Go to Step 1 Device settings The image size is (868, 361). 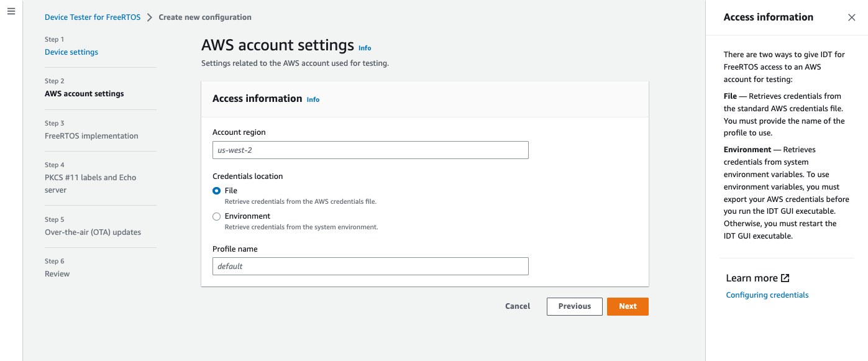(x=71, y=52)
